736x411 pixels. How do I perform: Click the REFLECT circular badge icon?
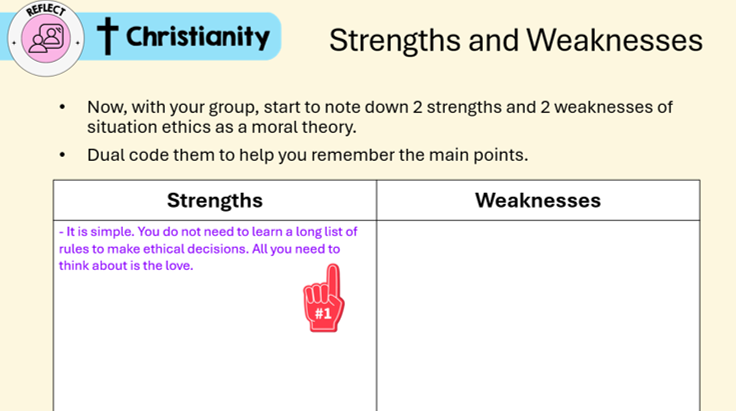point(46,38)
